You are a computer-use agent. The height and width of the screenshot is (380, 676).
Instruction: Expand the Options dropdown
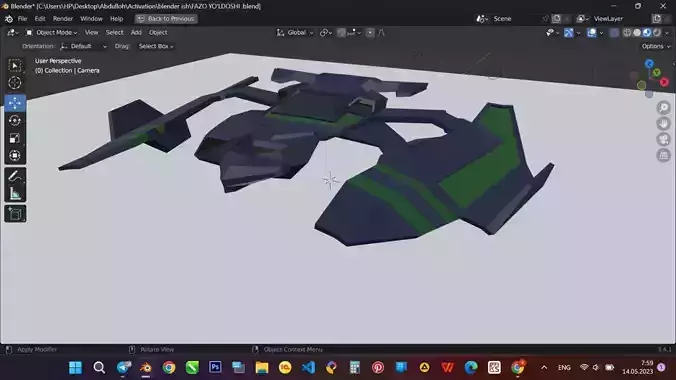656,46
